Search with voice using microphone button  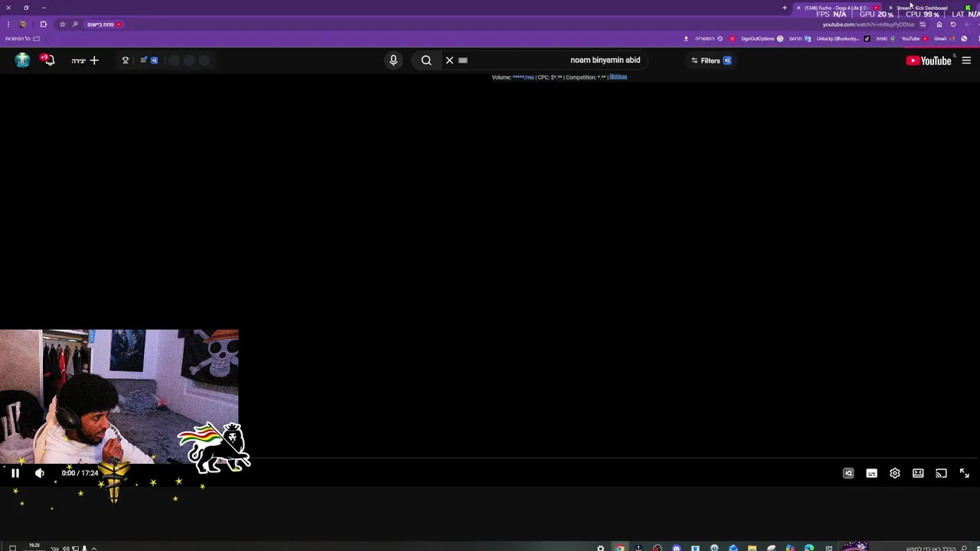pos(394,60)
